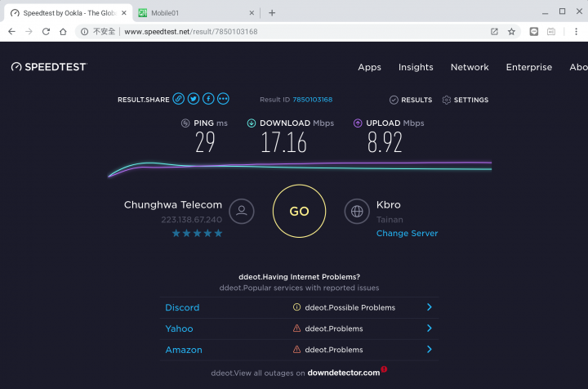Start a new test with GO
588x389 pixels.
[x=299, y=211]
